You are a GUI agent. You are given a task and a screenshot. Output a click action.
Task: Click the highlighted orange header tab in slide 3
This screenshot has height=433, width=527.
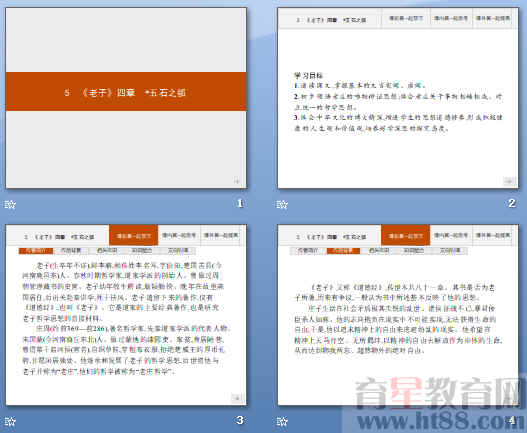tap(133, 235)
